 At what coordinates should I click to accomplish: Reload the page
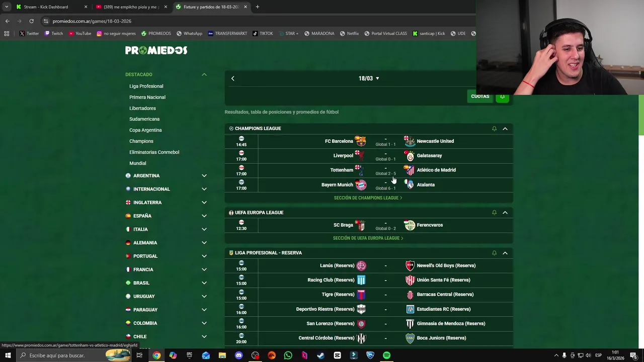31,21
